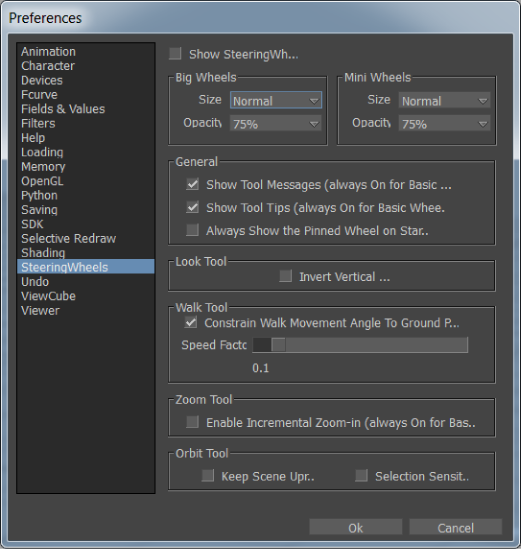Open Big Wheels Size dropdown
Viewport: 521px width, 549px height.
click(276, 100)
